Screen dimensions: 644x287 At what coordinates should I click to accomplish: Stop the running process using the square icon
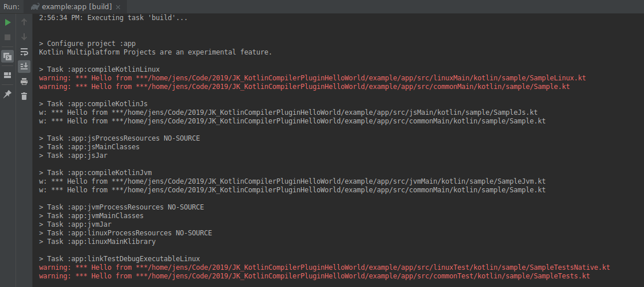pos(7,37)
